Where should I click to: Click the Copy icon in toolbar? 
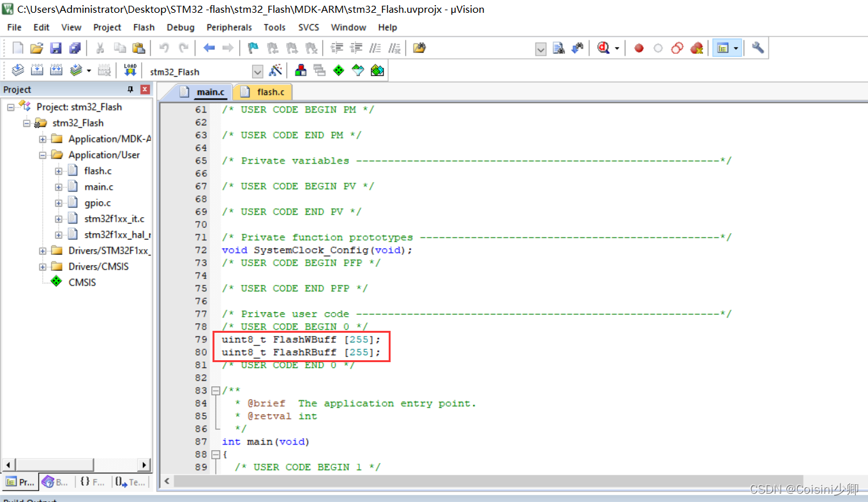(119, 48)
